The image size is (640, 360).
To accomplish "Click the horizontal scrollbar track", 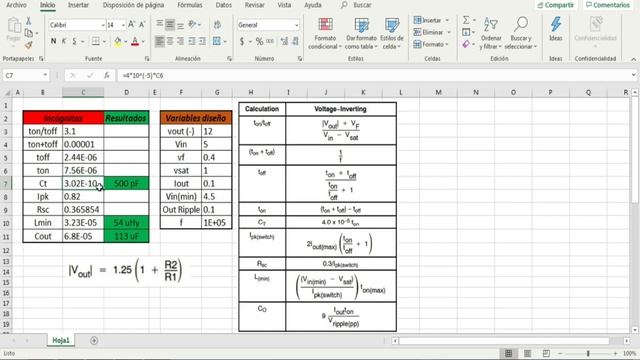I will (510, 340).
